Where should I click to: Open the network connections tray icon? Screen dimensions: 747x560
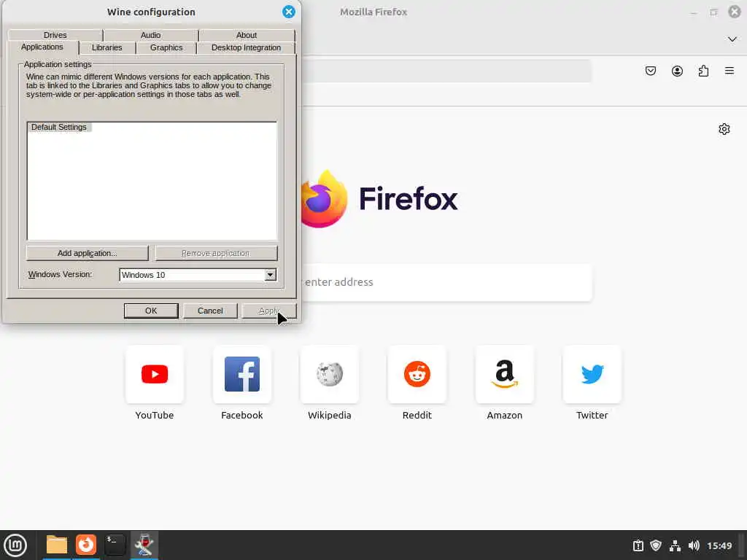675,545
